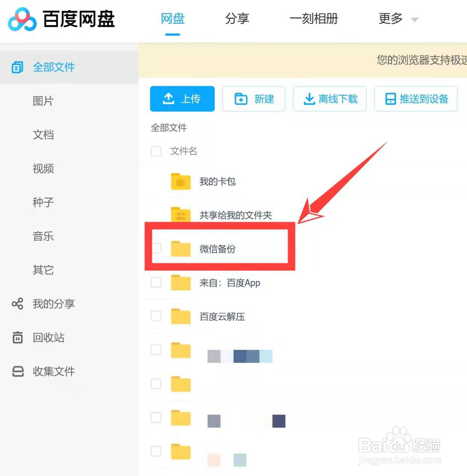Check the checkbox beside 来自：百度App
The height and width of the screenshot is (476, 467).
(156, 282)
